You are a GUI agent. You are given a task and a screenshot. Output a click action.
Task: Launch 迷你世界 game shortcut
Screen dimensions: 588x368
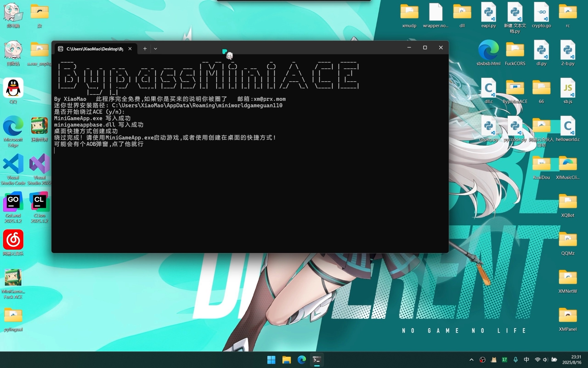(x=40, y=129)
